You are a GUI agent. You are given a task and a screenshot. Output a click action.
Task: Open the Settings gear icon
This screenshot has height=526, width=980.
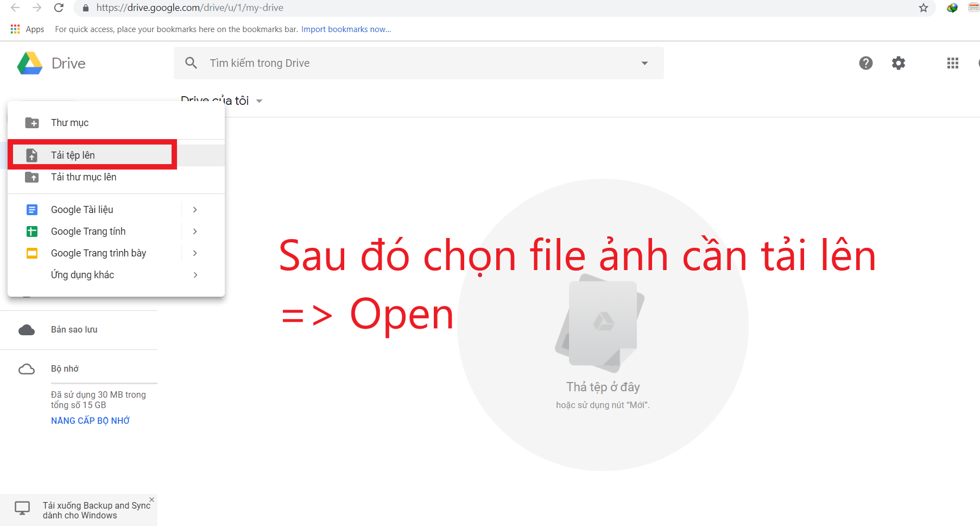tap(898, 63)
